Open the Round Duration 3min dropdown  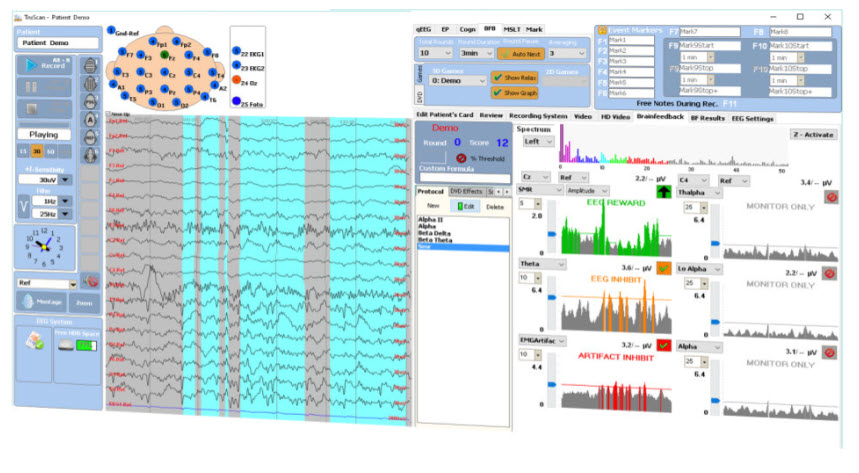click(474, 53)
